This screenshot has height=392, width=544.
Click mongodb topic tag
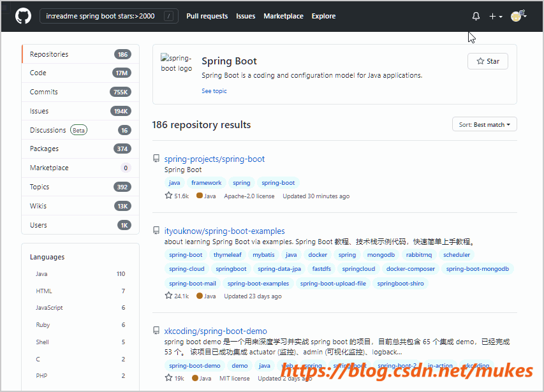381,255
